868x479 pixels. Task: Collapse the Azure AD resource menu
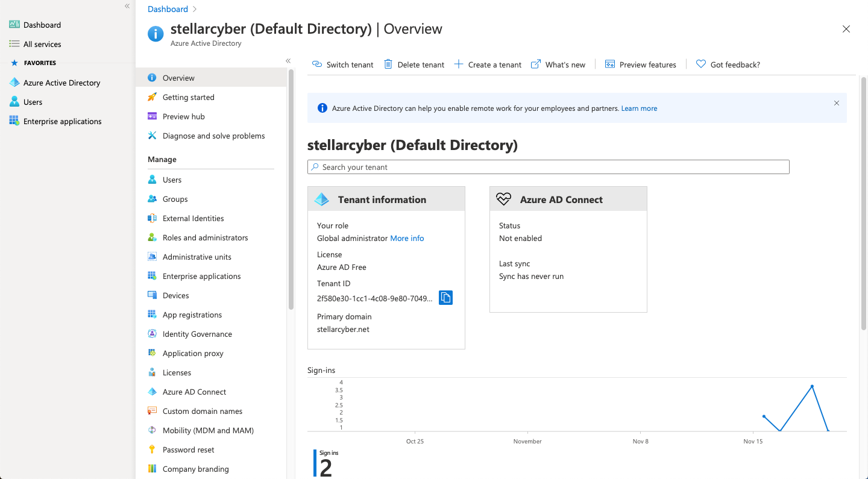(x=288, y=61)
